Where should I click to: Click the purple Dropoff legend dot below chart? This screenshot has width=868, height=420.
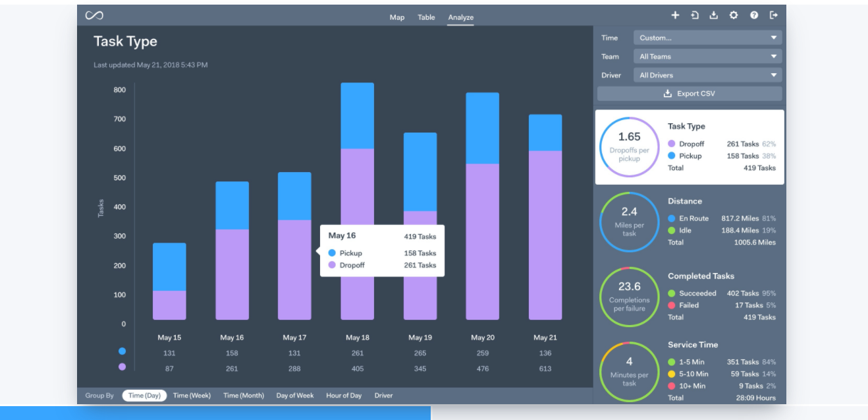[x=122, y=367]
